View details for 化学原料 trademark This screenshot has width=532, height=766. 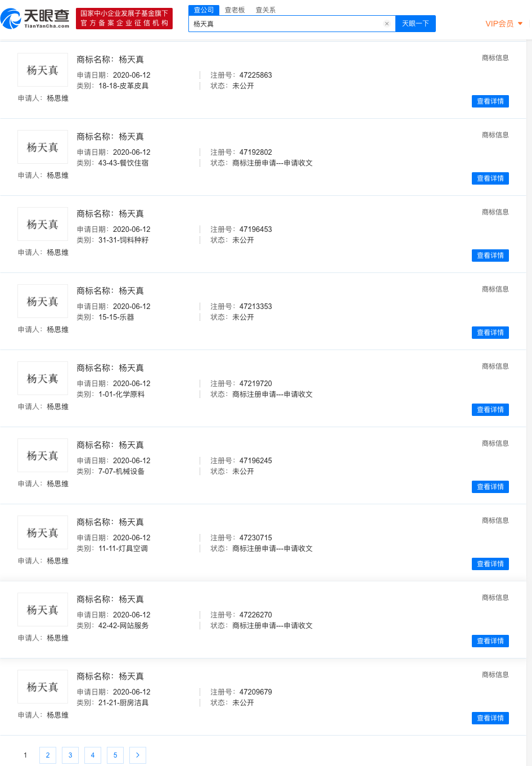coord(490,410)
